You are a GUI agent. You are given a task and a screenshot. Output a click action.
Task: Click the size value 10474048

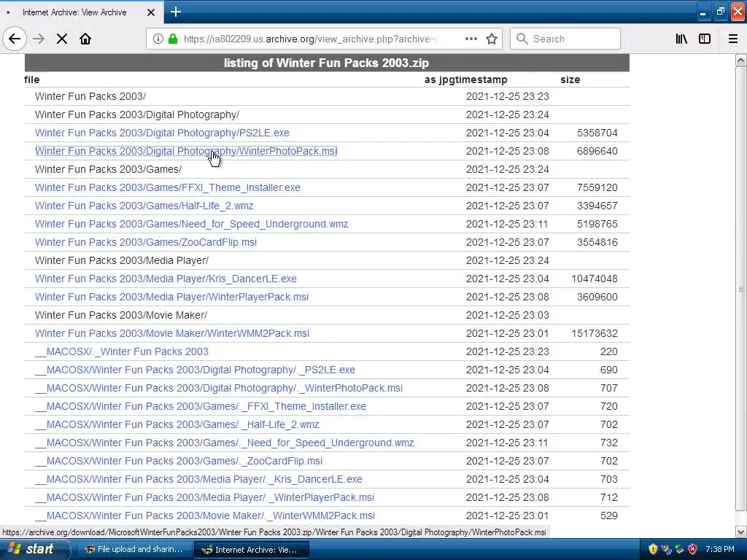pos(594,279)
